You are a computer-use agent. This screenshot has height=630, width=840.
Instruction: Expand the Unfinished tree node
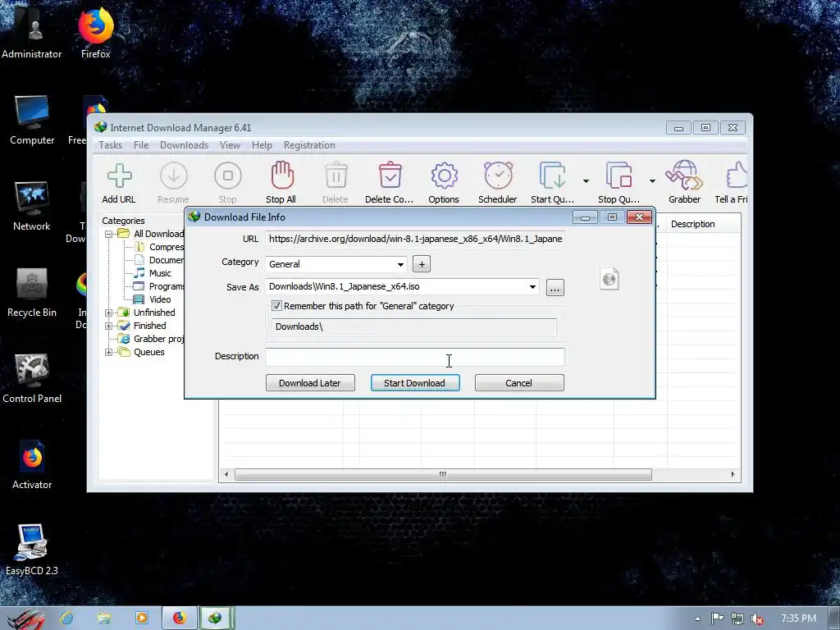coord(109,313)
